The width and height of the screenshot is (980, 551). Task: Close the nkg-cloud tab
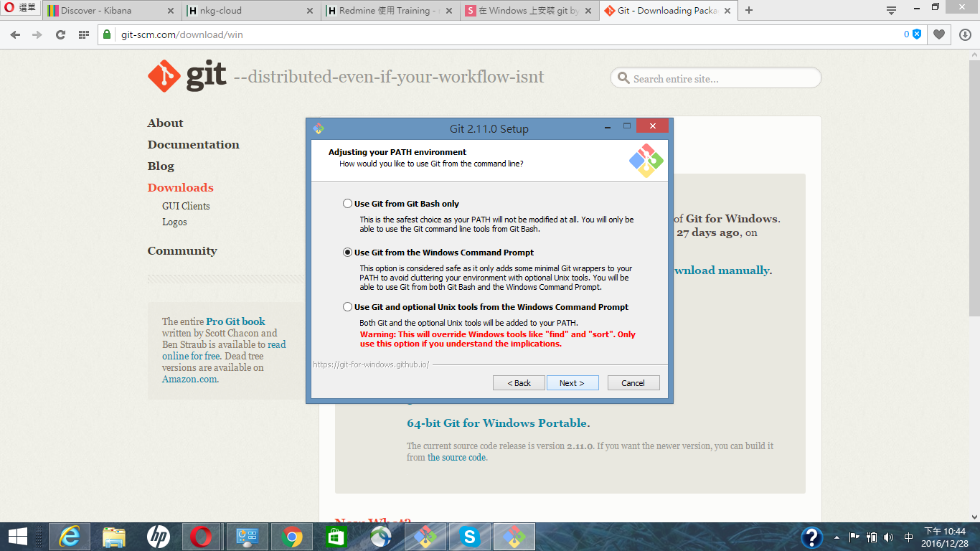click(x=310, y=11)
